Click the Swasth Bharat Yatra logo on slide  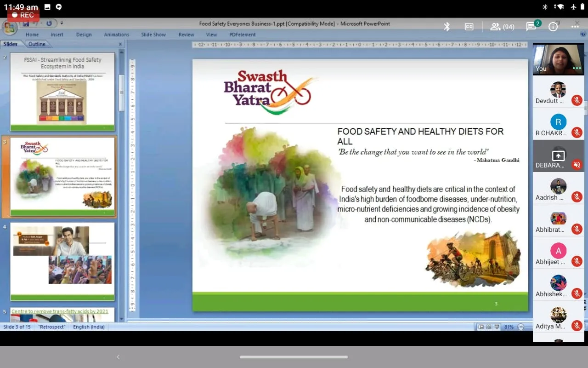click(270, 91)
